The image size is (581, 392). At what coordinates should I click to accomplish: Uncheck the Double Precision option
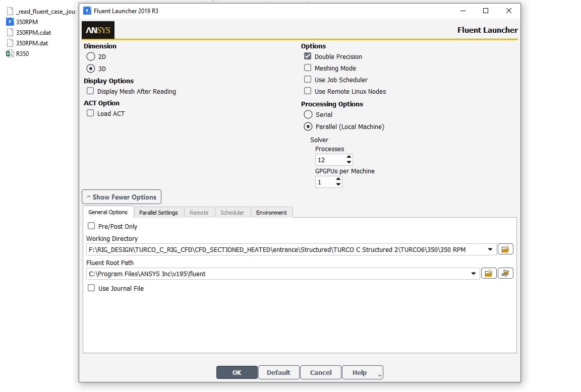(x=308, y=56)
